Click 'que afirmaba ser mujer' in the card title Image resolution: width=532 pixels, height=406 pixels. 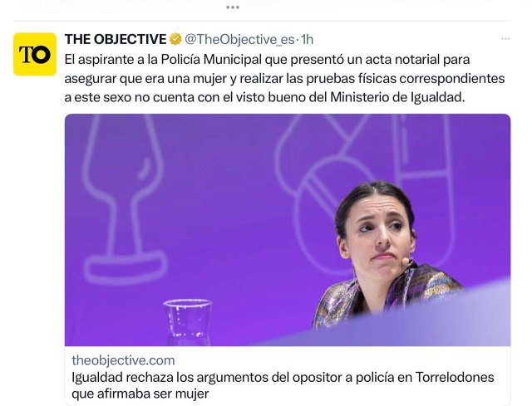click(140, 394)
